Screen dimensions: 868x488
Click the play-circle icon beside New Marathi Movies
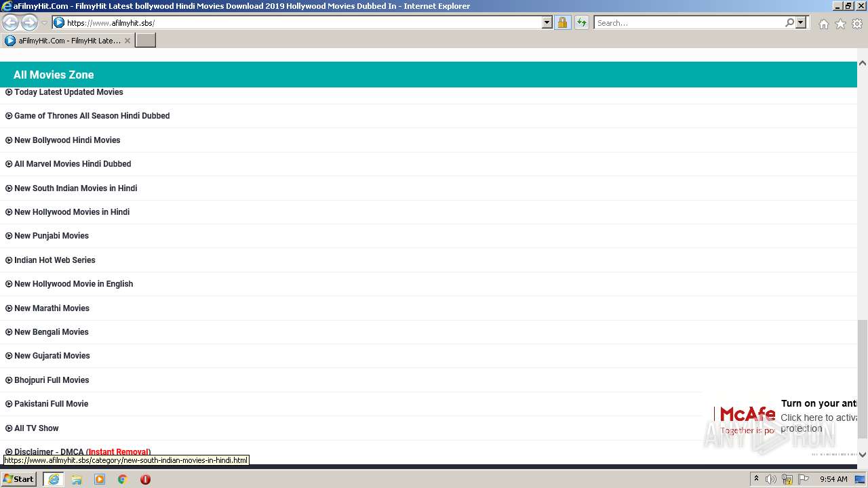coord(9,308)
